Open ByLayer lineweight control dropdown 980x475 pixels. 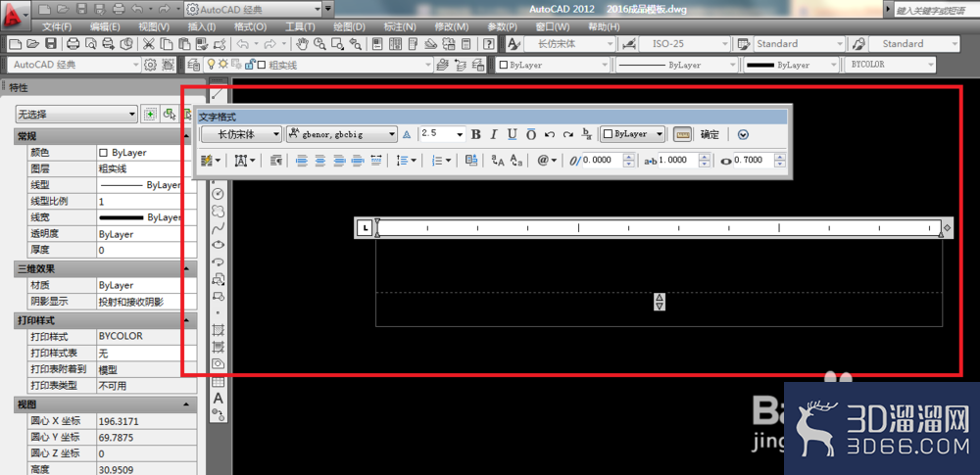(791, 65)
